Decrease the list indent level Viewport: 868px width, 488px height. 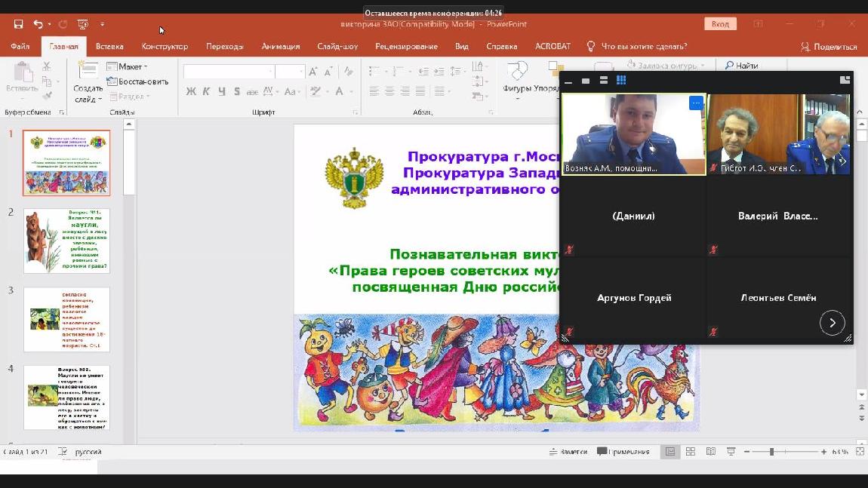tap(423, 72)
